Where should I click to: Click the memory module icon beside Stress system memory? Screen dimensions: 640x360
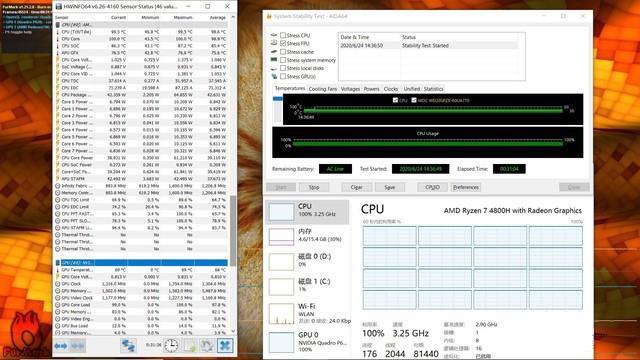point(274,60)
